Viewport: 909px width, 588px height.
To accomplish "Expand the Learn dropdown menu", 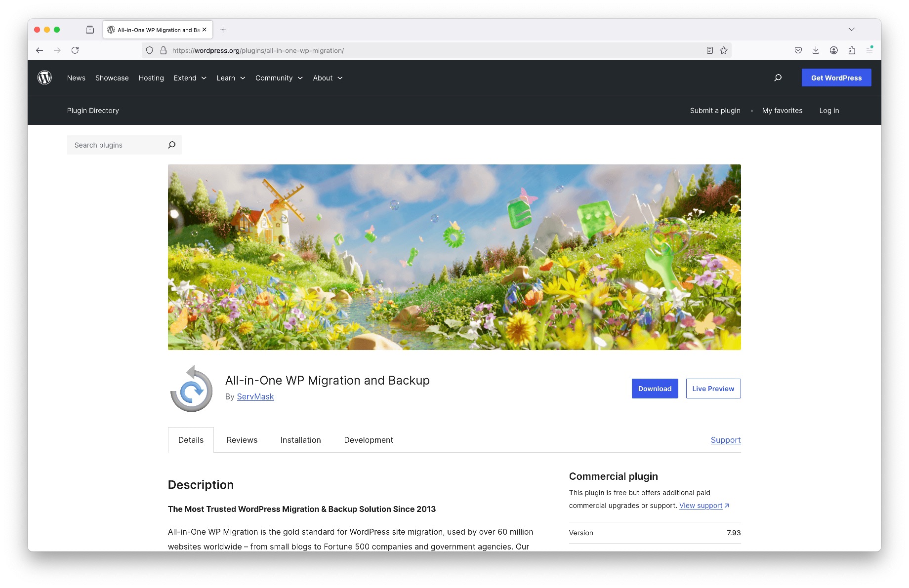I will tap(231, 78).
